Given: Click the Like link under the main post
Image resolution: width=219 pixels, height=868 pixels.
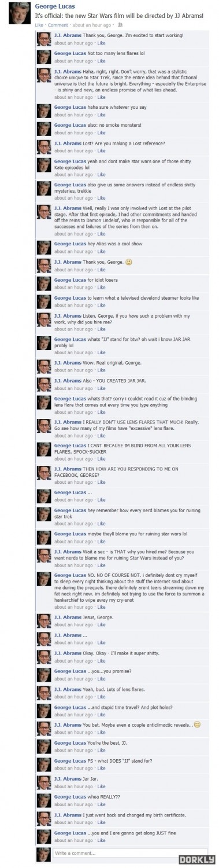Looking at the screenshot, I should click(39, 26).
